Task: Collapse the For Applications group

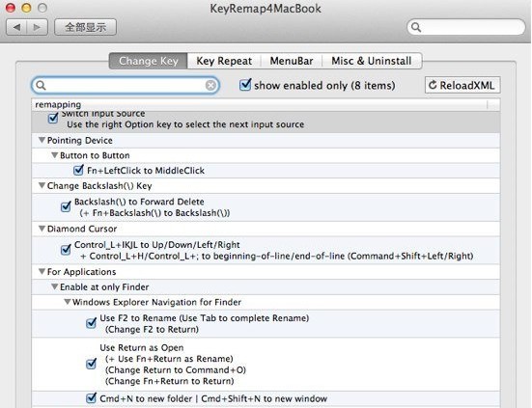Action: click(x=42, y=271)
